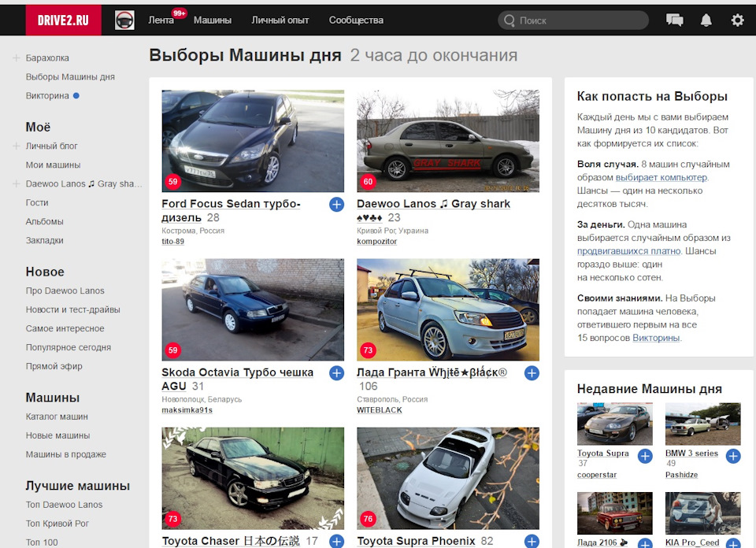Open Про Daewoo Lanos in sidebar
Image resolution: width=756 pixels, height=548 pixels.
click(x=65, y=291)
